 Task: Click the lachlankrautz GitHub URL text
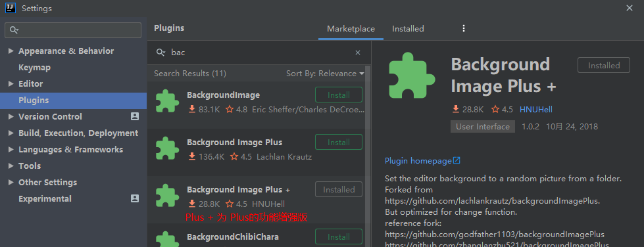click(493, 201)
